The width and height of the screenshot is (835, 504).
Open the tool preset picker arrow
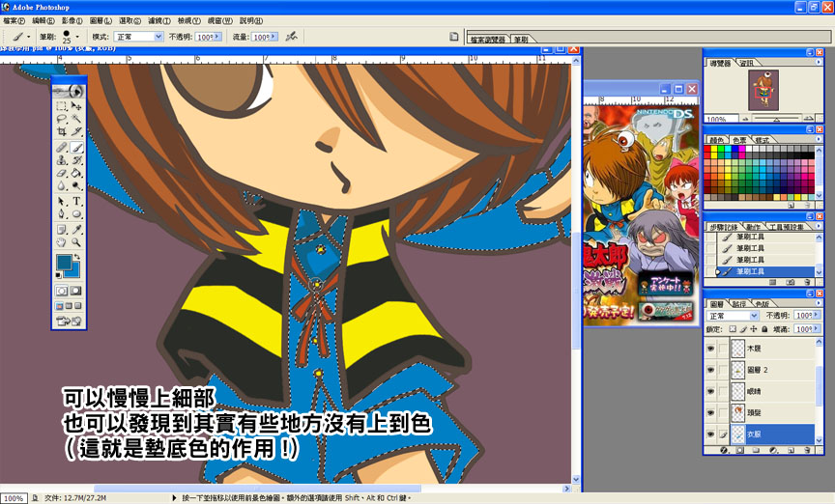(29, 36)
